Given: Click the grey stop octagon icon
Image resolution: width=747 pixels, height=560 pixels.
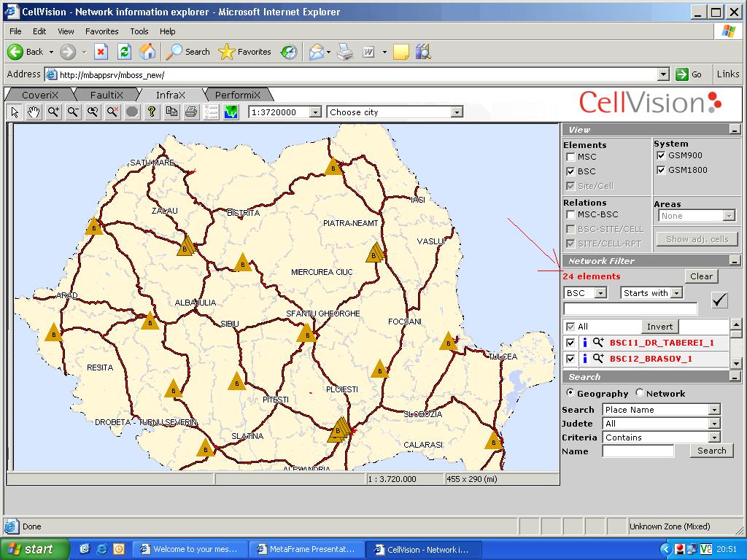Looking at the screenshot, I should (x=132, y=112).
